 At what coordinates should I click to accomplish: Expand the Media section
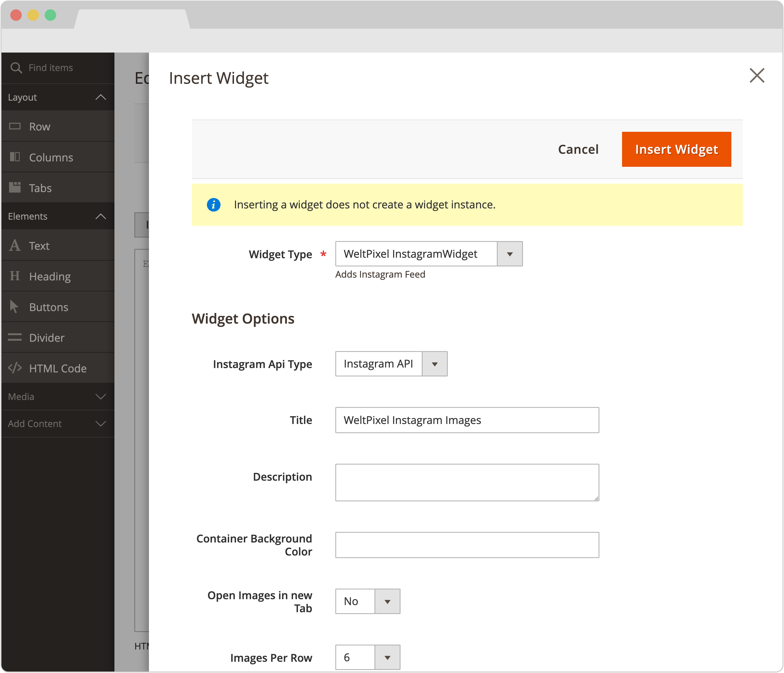[101, 396]
